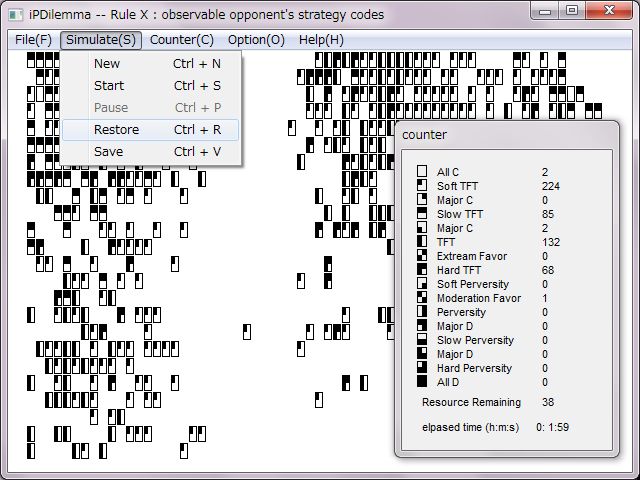Click the Soft Perversity strategy icon
The width and height of the screenshot is (640, 480).
tap(422, 283)
